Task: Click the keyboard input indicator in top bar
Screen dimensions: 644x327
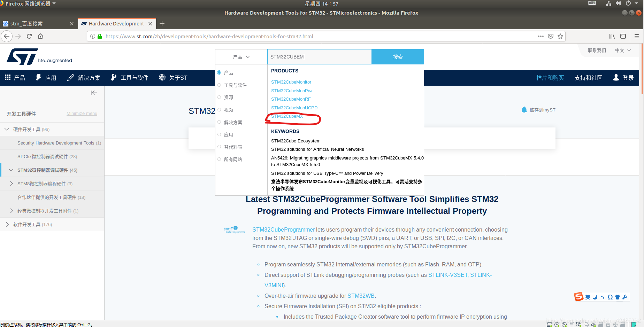Action: click(x=592, y=3)
